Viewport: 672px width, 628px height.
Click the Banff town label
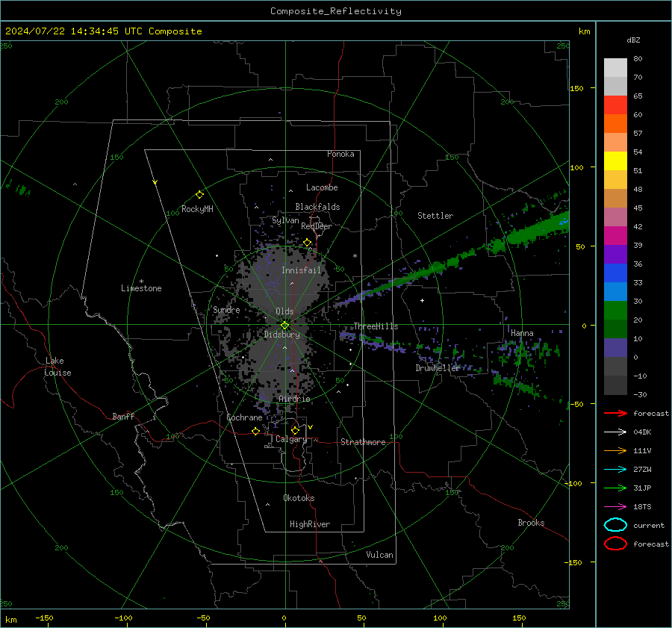pos(123,417)
